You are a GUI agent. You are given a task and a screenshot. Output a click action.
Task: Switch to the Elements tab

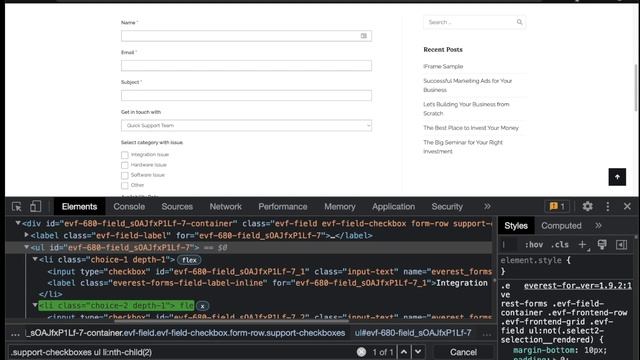[79, 207]
